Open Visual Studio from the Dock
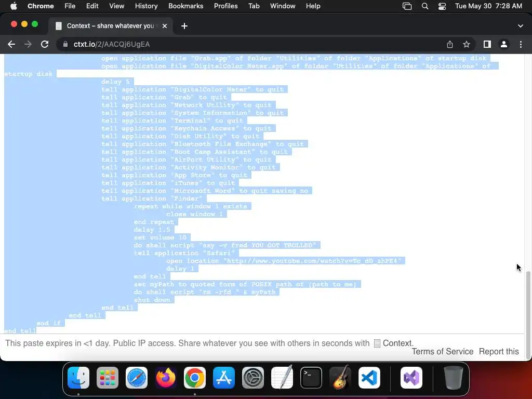The image size is (532, 399). (x=411, y=378)
